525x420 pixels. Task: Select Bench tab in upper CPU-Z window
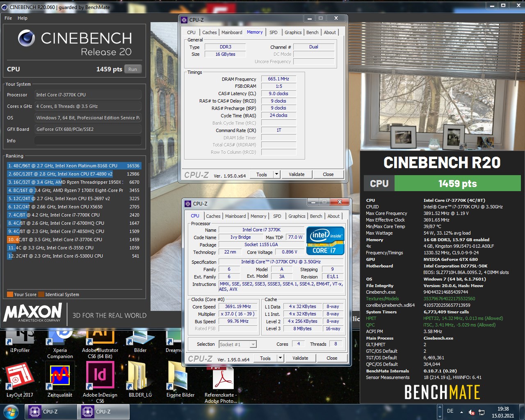[x=312, y=32]
